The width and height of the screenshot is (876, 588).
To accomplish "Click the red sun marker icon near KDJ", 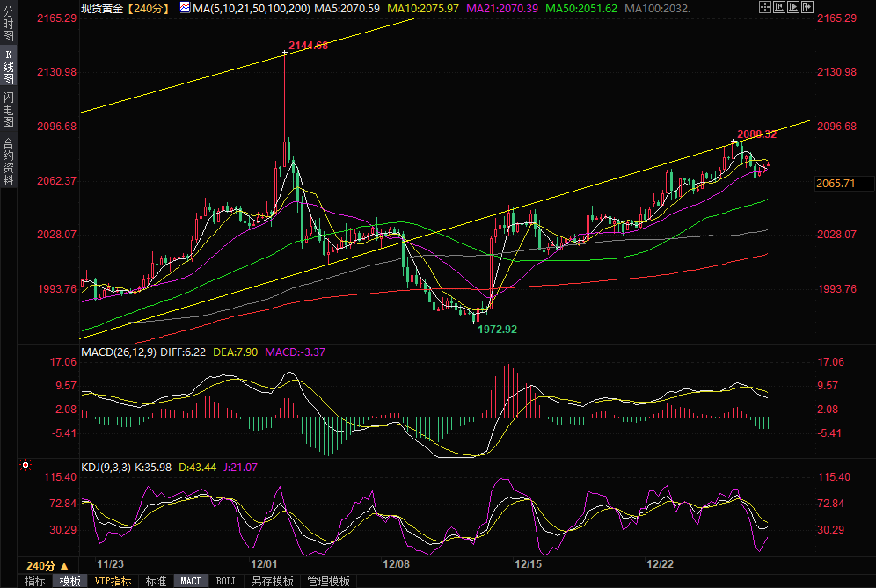I will point(26,465).
